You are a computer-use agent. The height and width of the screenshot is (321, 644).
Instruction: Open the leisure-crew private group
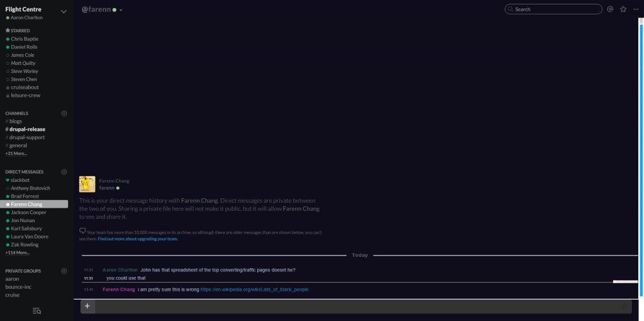(x=25, y=95)
